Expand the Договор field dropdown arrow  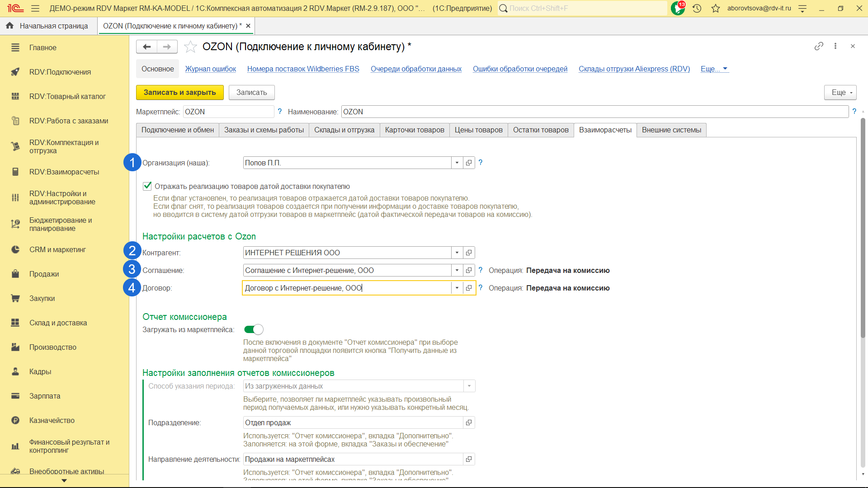pos(457,288)
